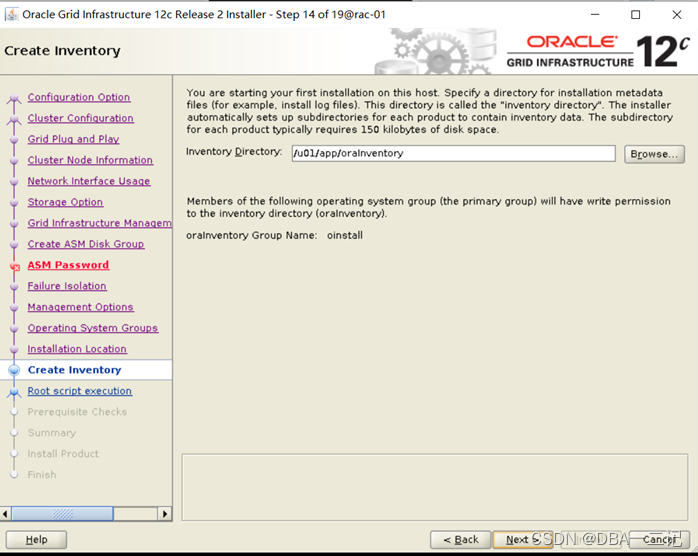Image resolution: width=698 pixels, height=556 pixels.
Task: Focus the Inventory Directory text field
Action: pos(454,154)
